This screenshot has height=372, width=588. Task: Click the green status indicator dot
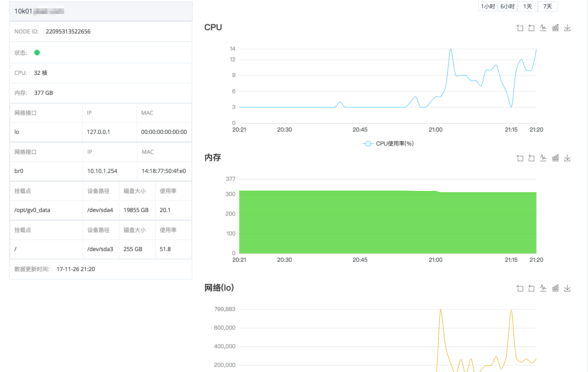coord(37,53)
